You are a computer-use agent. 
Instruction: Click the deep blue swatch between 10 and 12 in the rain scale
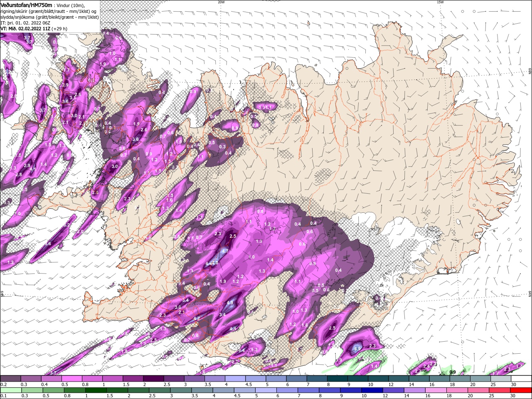point(372,390)
